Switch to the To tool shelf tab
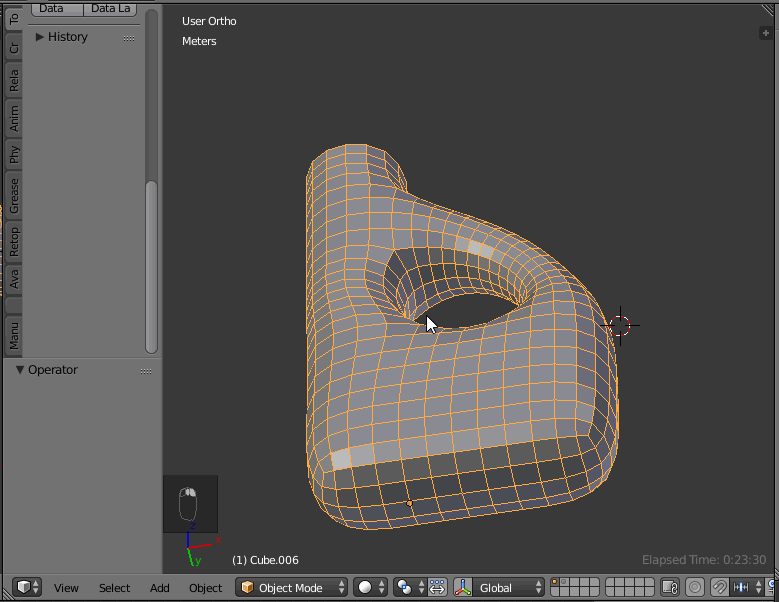This screenshot has height=602, width=779. click(13, 18)
